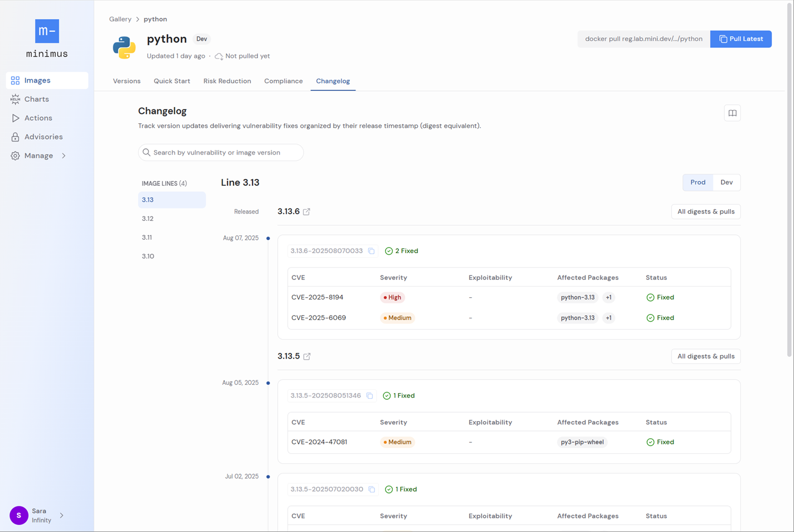The width and height of the screenshot is (794, 532).
Task: Click Fixed status for CVE-2025-6069
Action: pos(660,318)
